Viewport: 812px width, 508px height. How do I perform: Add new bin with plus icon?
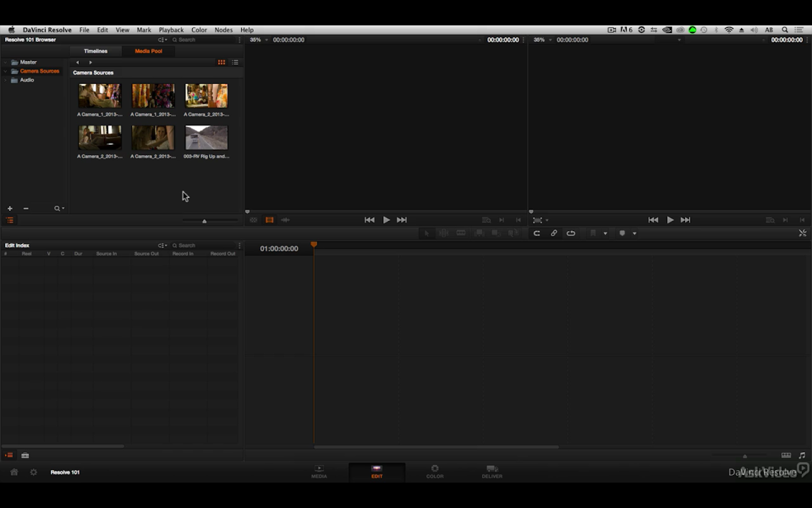point(10,208)
